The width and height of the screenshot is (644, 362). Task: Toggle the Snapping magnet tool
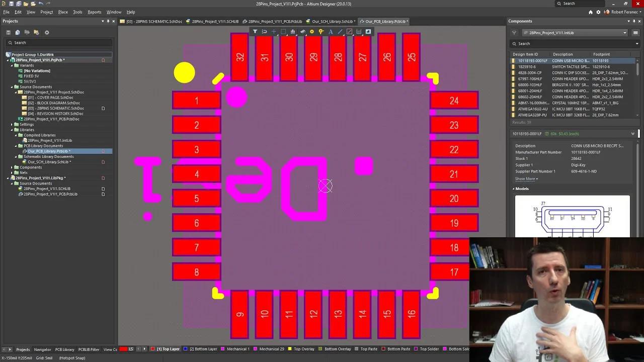tap(265, 31)
